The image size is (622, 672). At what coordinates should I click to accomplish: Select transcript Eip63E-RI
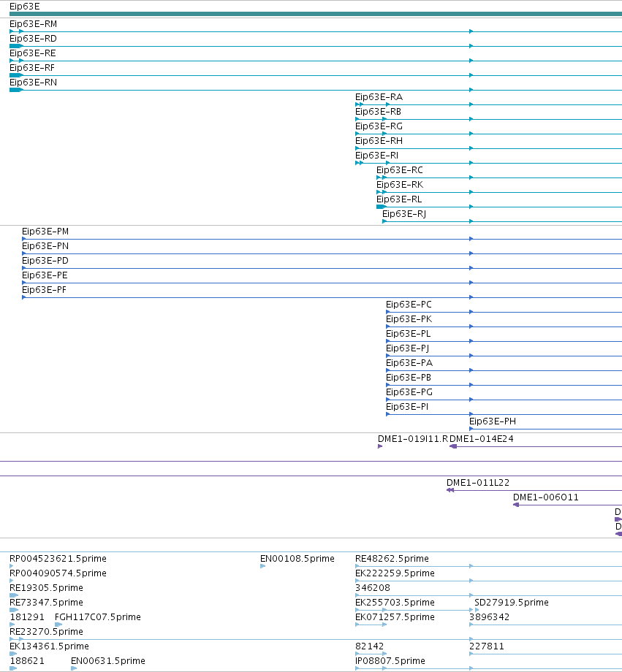click(x=376, y=155)
